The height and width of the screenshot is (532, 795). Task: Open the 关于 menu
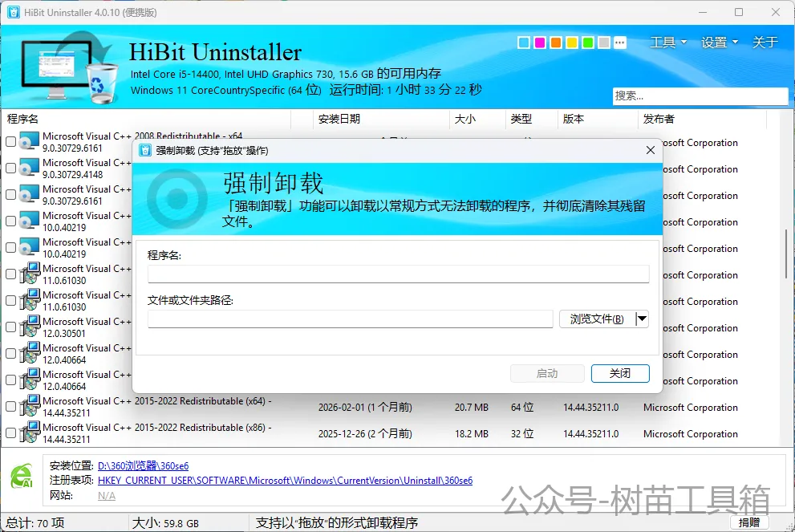pyautogui.click(x=765, y=43)
